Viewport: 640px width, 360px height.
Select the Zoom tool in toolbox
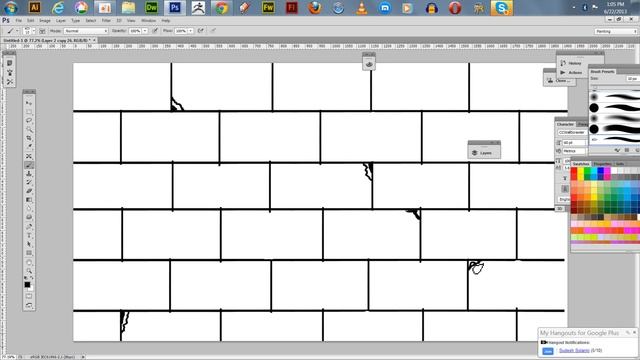[x=29, y=271]
